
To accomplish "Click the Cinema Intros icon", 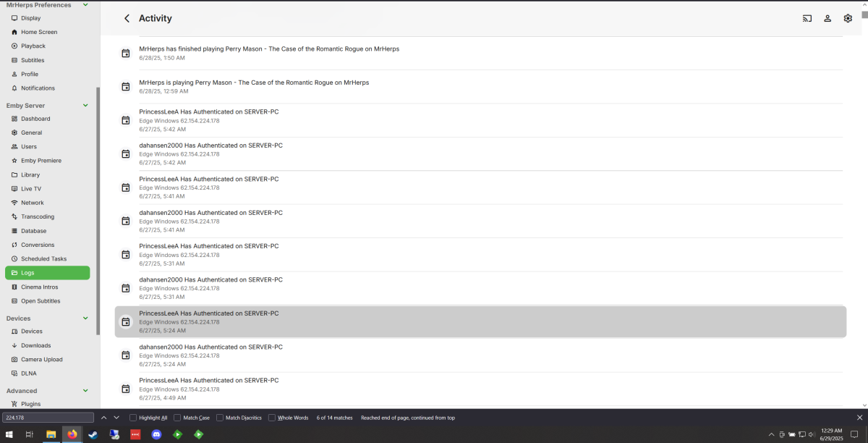I will [x=14, y=287].
